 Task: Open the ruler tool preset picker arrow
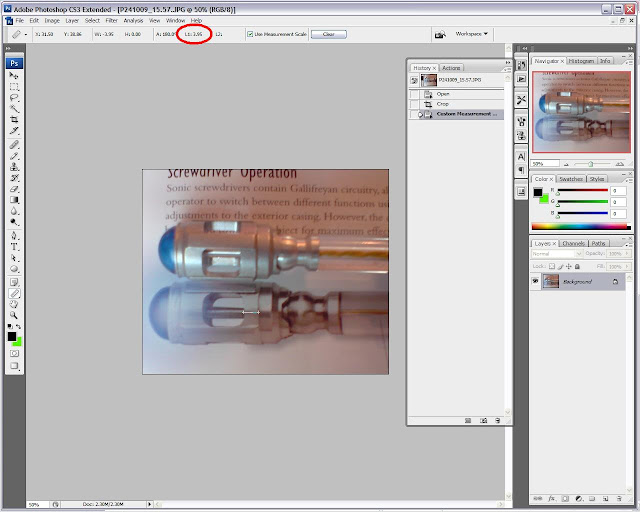coord(26,35)
